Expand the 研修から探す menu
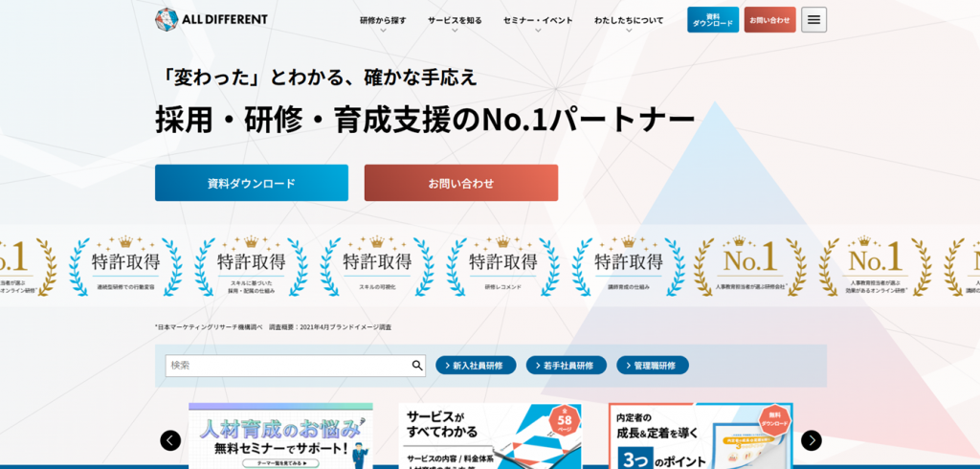 coord(383,23)
